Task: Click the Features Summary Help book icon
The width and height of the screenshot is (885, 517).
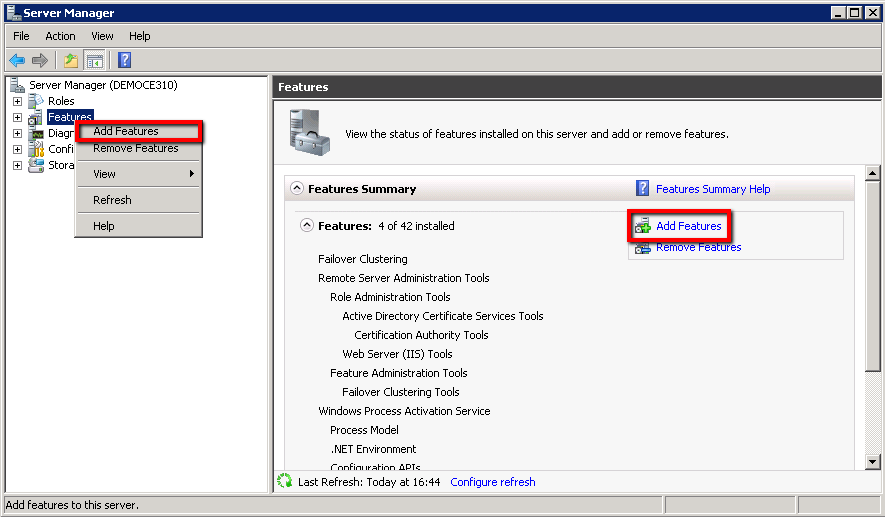Action: pos(643,189)
